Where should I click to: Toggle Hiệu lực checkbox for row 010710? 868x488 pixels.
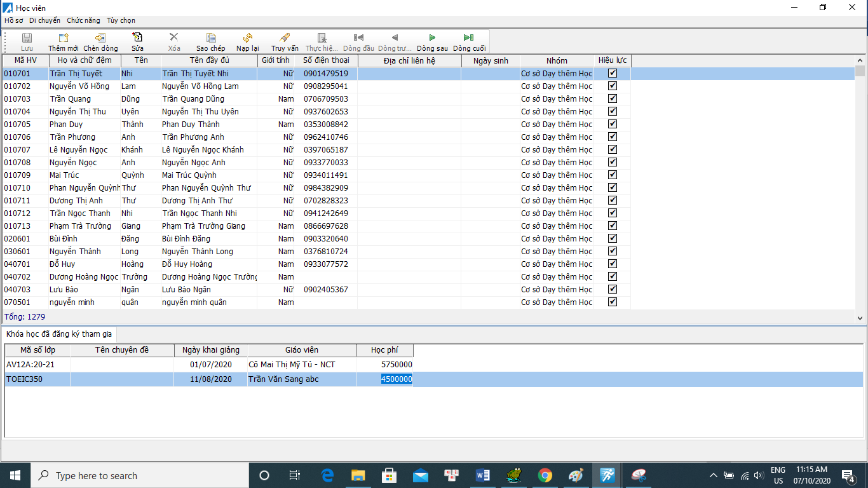(x=613, y=187)
